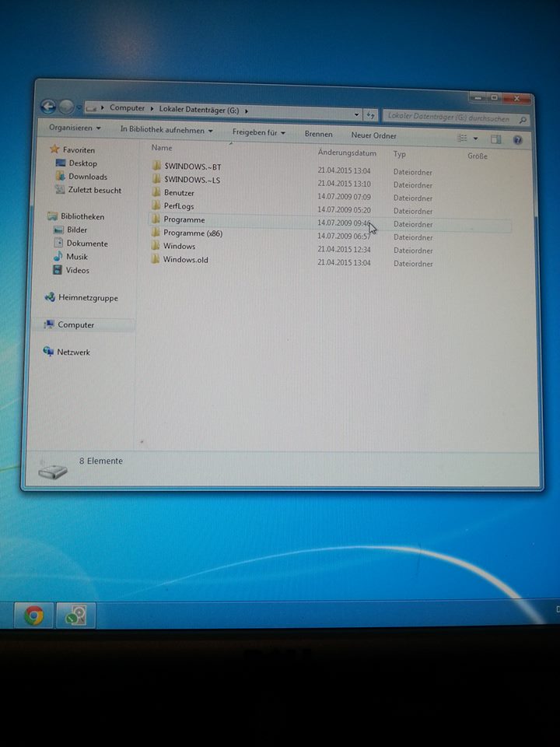Sort by Änderungsdatum column header
Viewport: 560px width, 747px height.
(x=347, y=153)
